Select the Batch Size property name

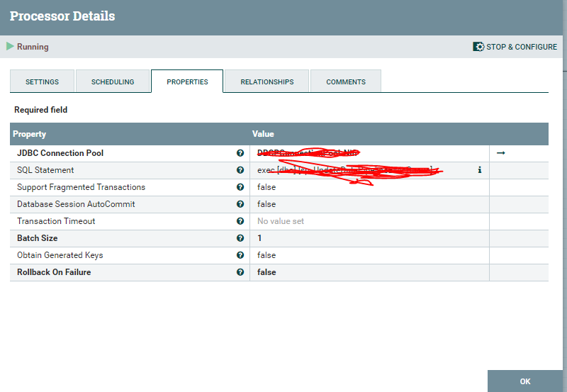click(38, 238)
